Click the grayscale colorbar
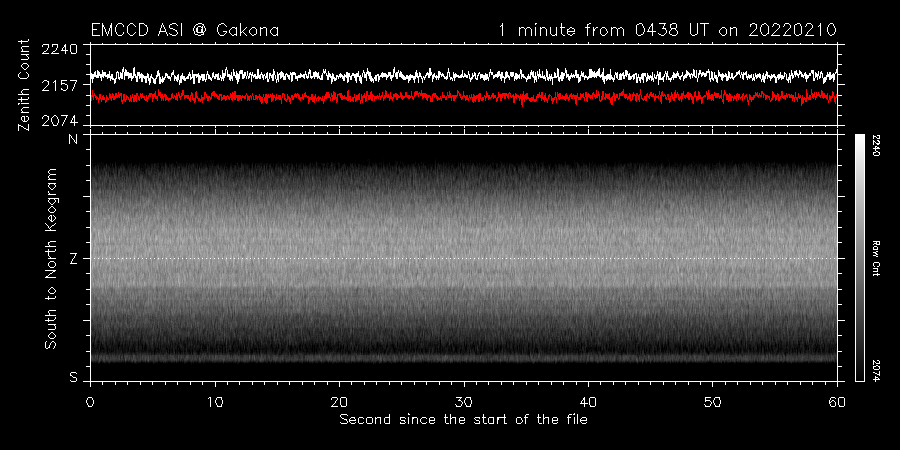Image resolution: width=900 pixels, height=450 pixels. (x=859, y=258)
